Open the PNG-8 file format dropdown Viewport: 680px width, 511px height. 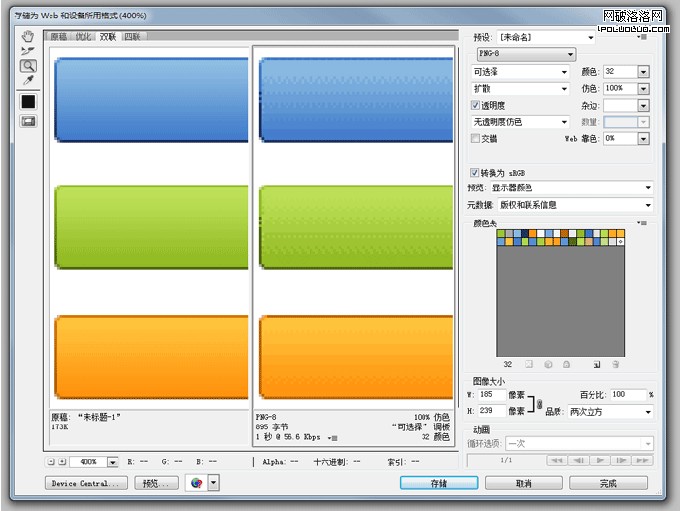pyautogui.click(x=525, y=54)
